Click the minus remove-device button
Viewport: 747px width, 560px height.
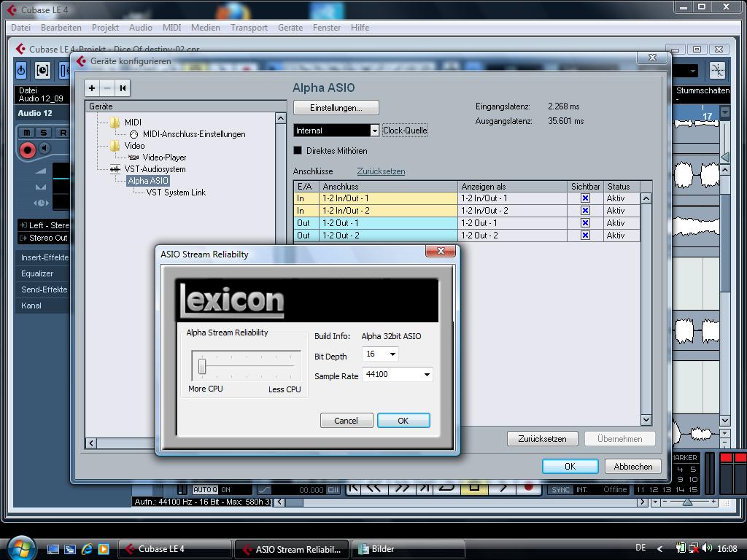(x=107, y=88)
